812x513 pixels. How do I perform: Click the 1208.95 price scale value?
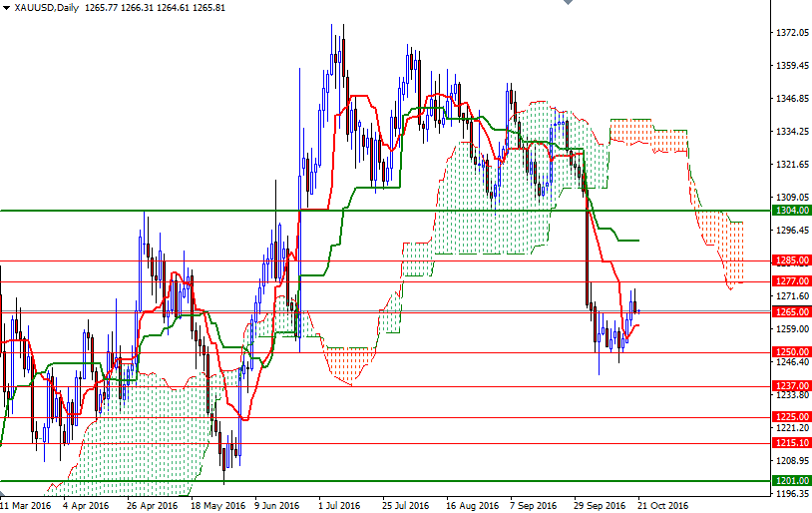pos(792,461)
